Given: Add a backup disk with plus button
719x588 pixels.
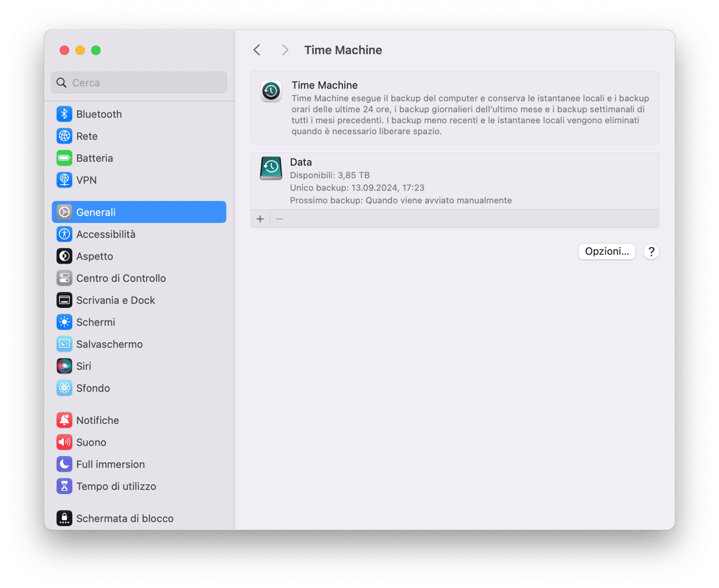Looking at the screenshot, I should [x=260, y=219].
